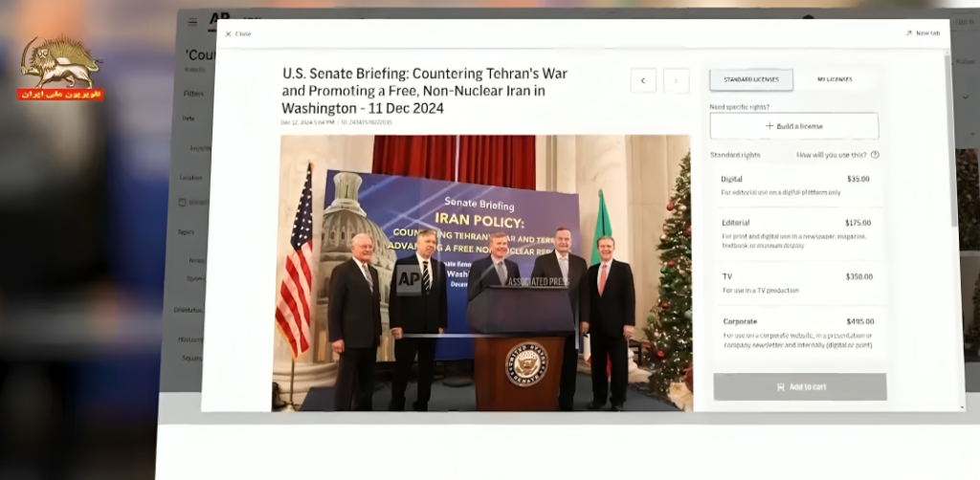Go to previous image with left chevron
This screenshot has height=480, width=980.
643,80
